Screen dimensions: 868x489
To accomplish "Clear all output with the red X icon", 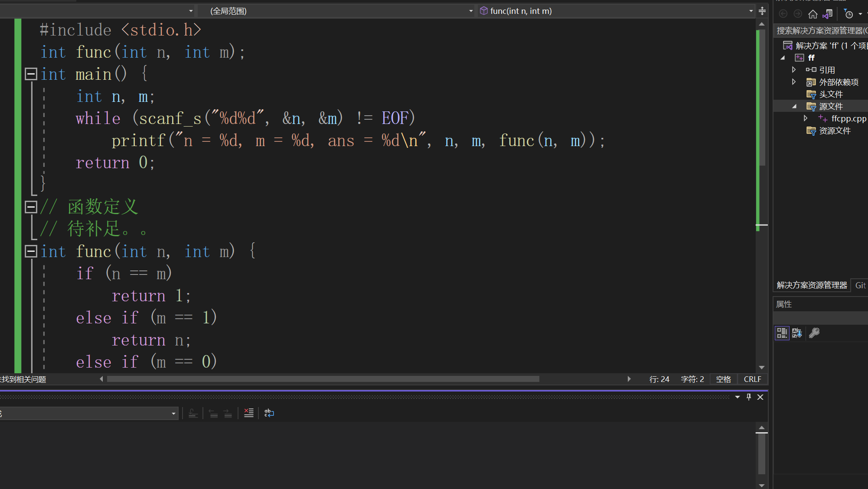I will (x=248, y=413).
